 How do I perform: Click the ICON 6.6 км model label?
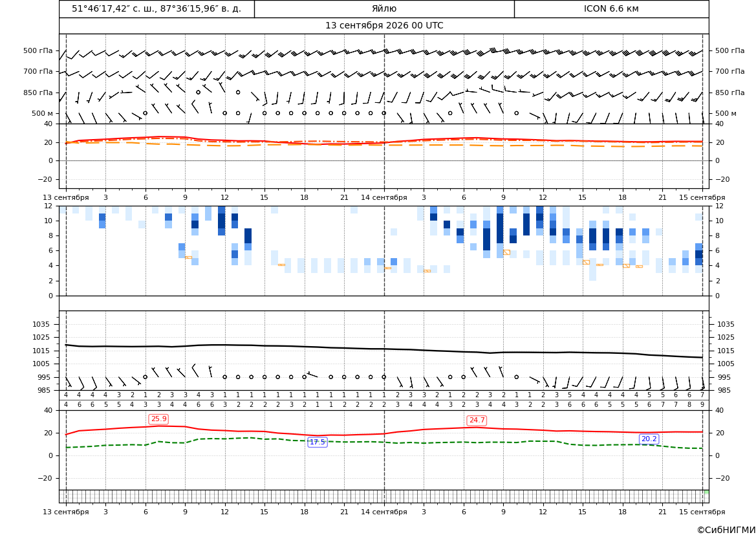611,8
